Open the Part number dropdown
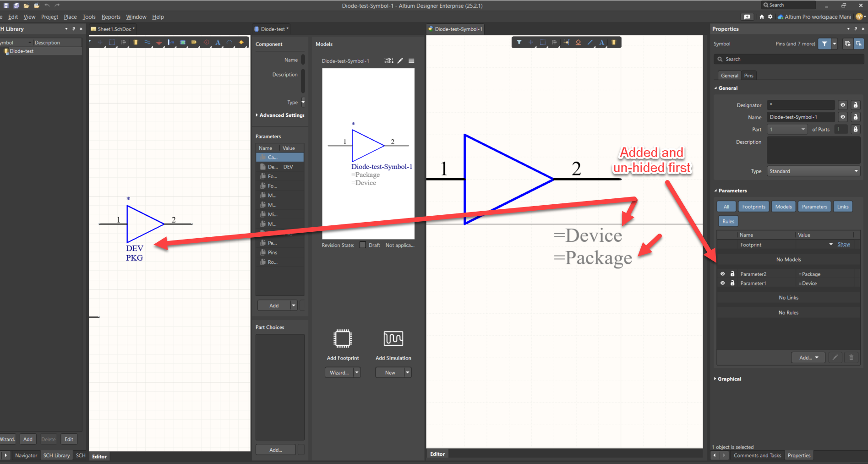The image size is (868, 464). point(787,129)
